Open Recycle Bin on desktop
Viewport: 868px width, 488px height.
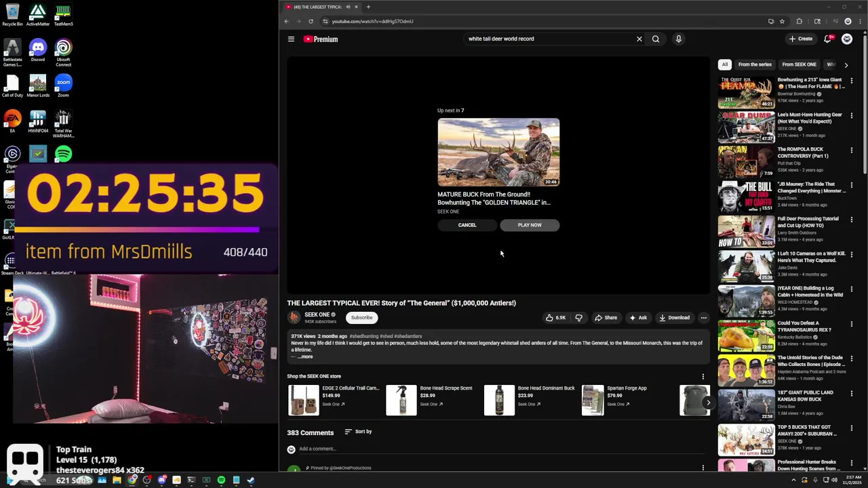coord(12,15)
